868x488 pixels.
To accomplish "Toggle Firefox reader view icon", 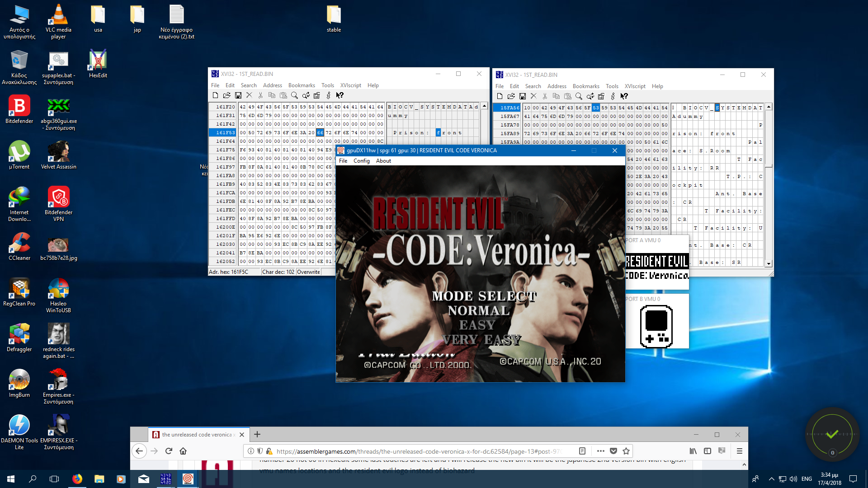I will pyautogui.click(x=582, y=451).
